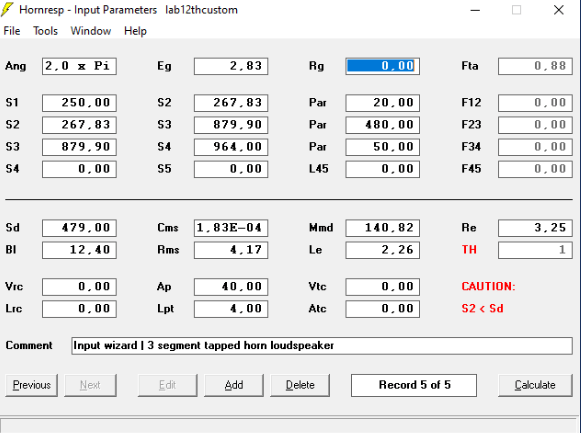Image resolution: width=581 pixels, height=433 pixels.
Task: Click the Add record button
Action: pyautogui.click(x=234, y=385)
